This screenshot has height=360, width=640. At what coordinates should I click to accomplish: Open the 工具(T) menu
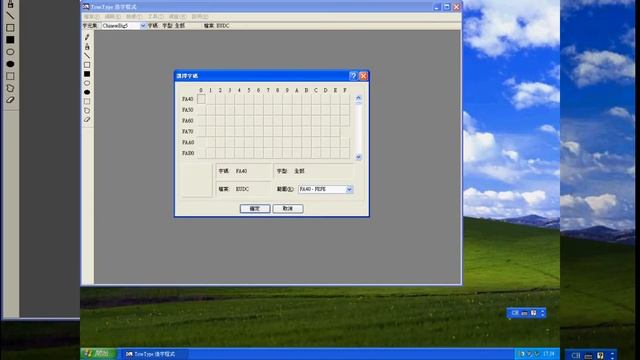[156, 17]
